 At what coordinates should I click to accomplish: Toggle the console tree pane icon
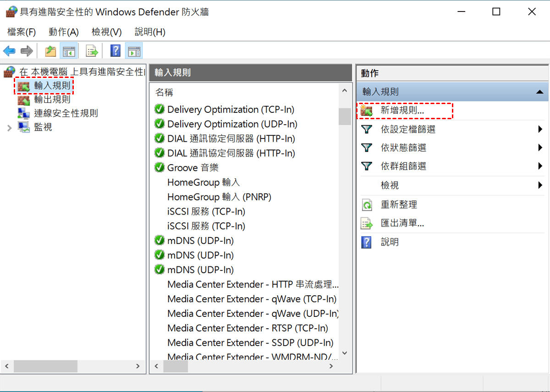point(69,51)
